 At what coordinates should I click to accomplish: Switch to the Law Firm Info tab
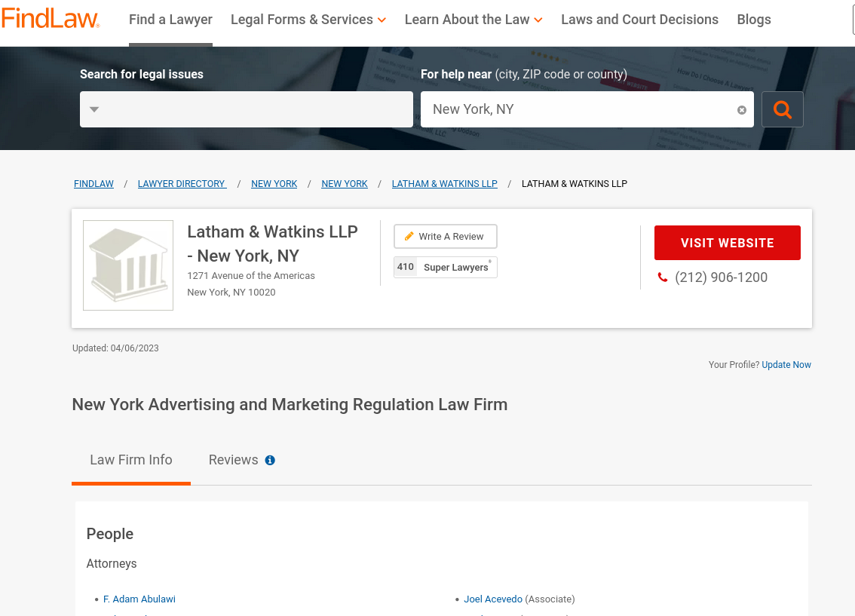tap(131, 460)
